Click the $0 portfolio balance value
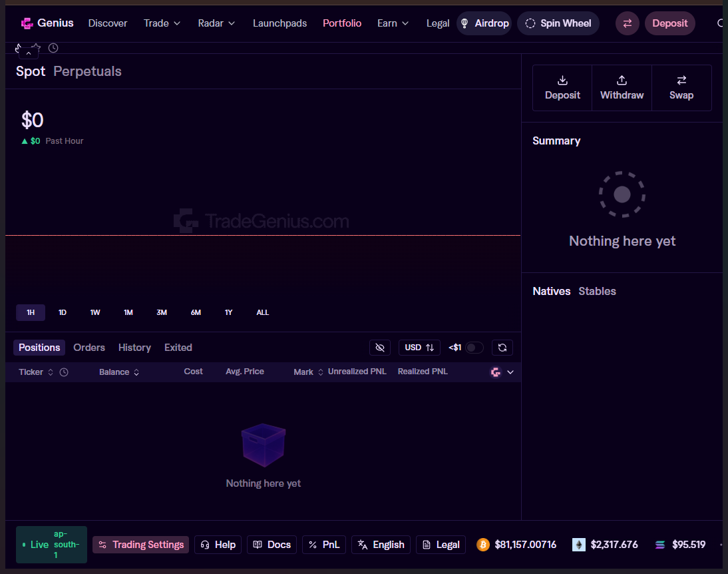The height and width of the screenshot is (574, 728). (33, 121)
